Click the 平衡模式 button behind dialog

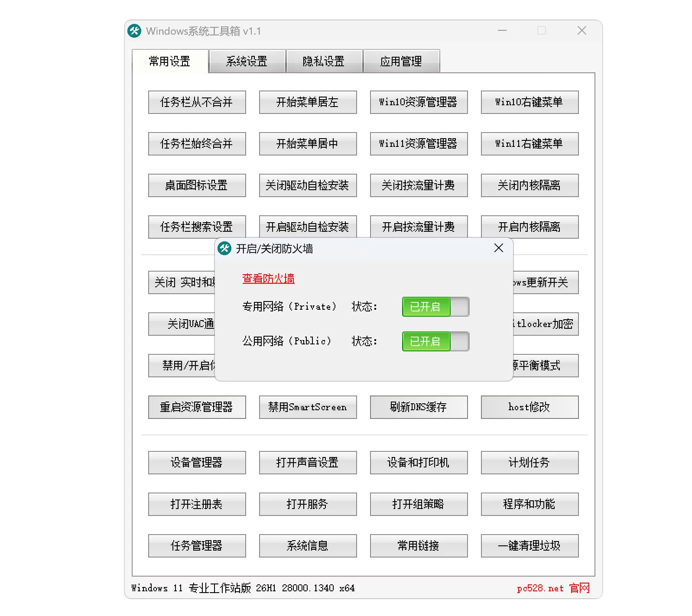tap(546, 366)
